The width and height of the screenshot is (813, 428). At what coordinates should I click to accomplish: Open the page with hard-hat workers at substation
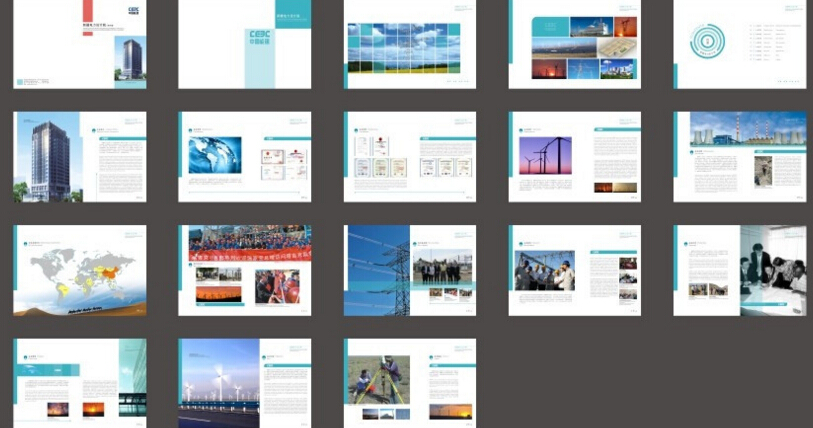[x=575, y=270]
